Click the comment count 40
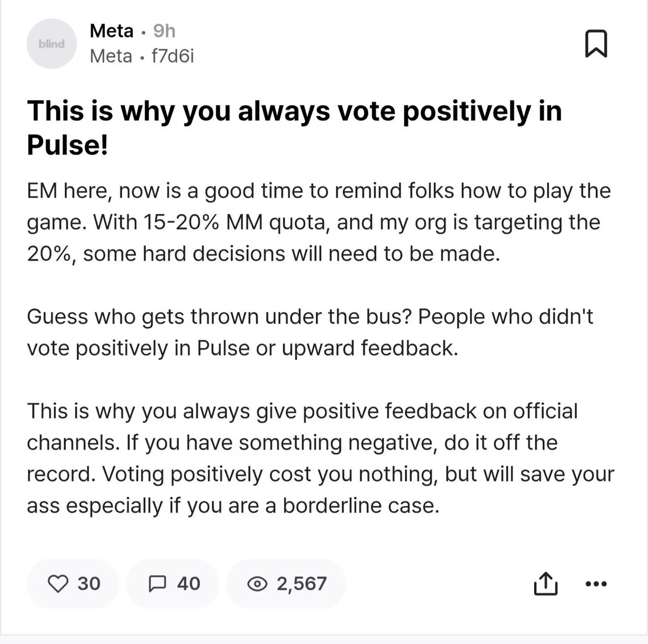This screenshot has width=648, height=644. [x=188, y=584]
